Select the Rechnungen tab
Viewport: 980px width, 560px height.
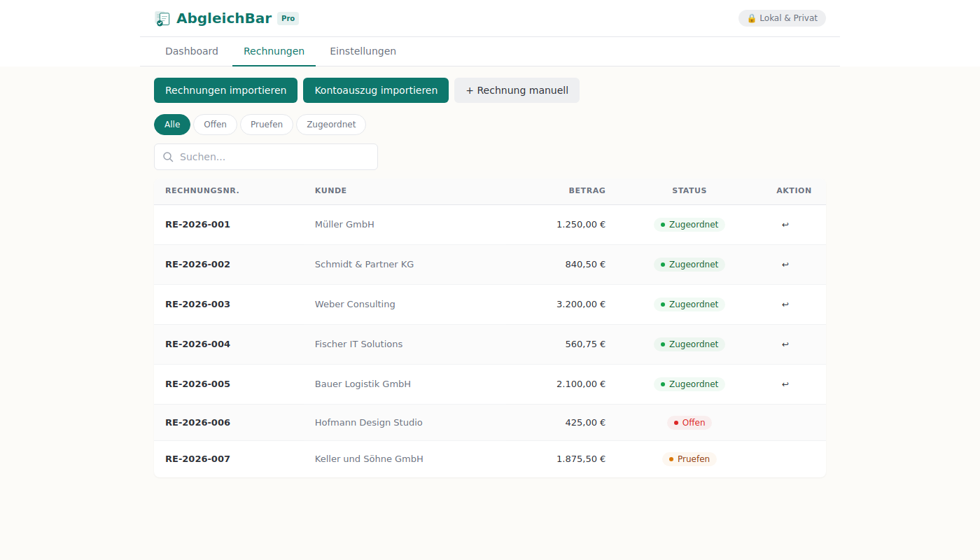click(x=274, y=51)
